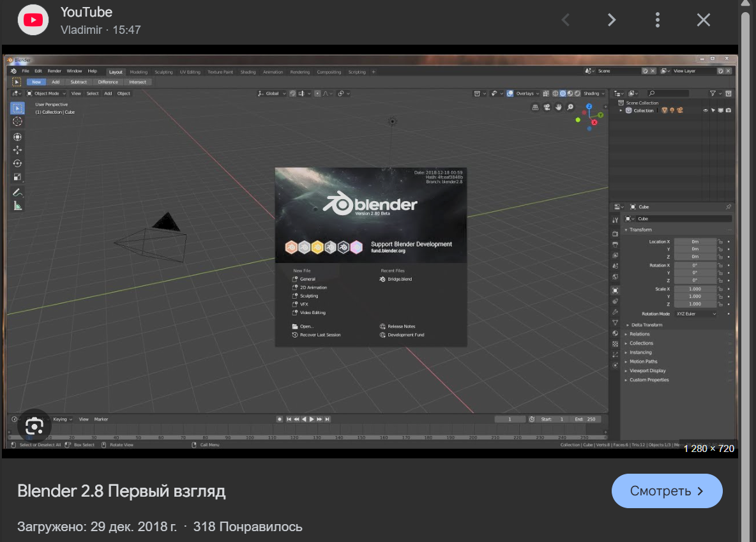Toggle lock for Location X field
Screen dimensions: 756x542
[x=720, y=241]
